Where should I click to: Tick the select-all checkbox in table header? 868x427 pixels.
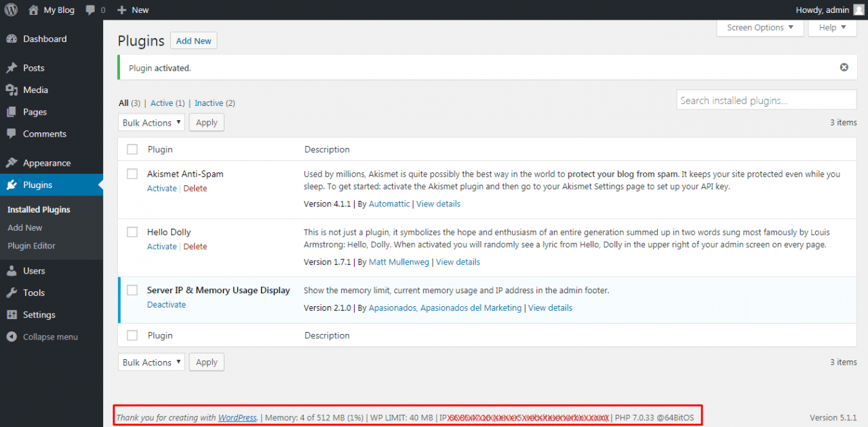point(132,149)
